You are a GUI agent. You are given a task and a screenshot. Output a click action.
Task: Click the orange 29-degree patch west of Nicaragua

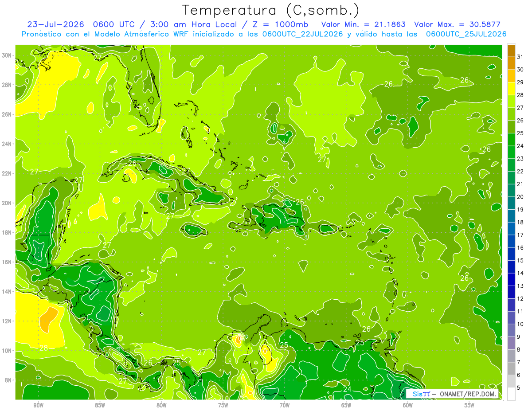point(48,320)
